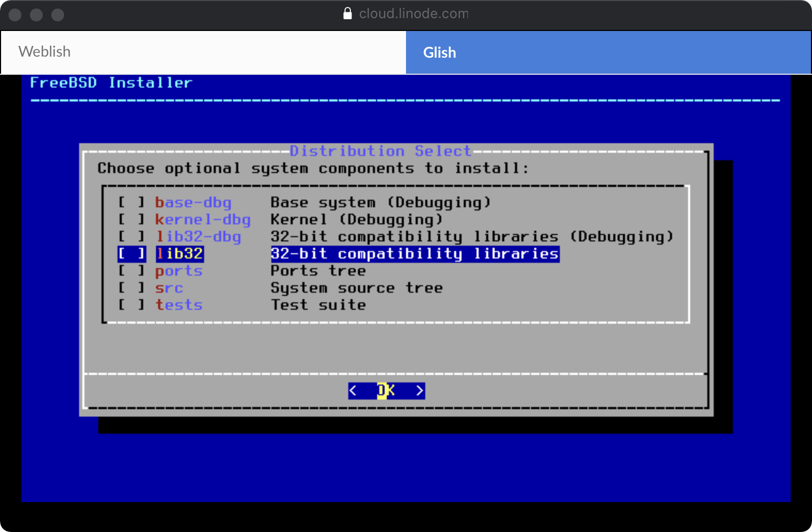
Task: Maximize the window with the third title bar button
Action: coord(58,15)
